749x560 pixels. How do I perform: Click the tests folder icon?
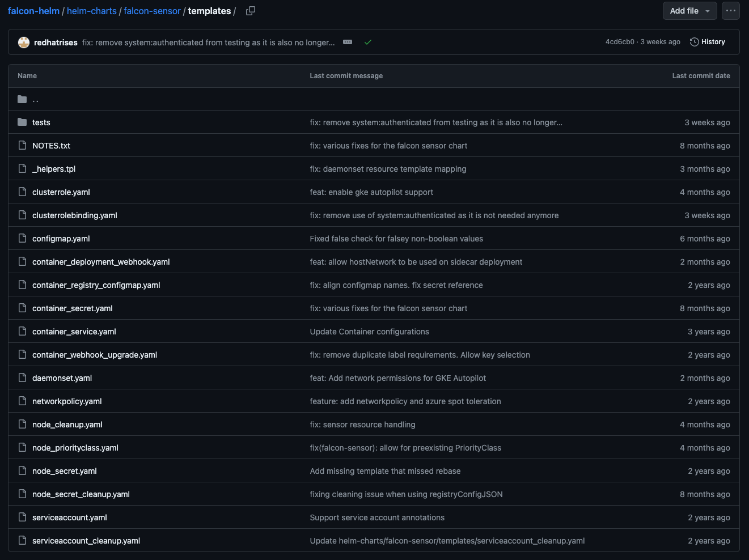(x=22, y=122)
